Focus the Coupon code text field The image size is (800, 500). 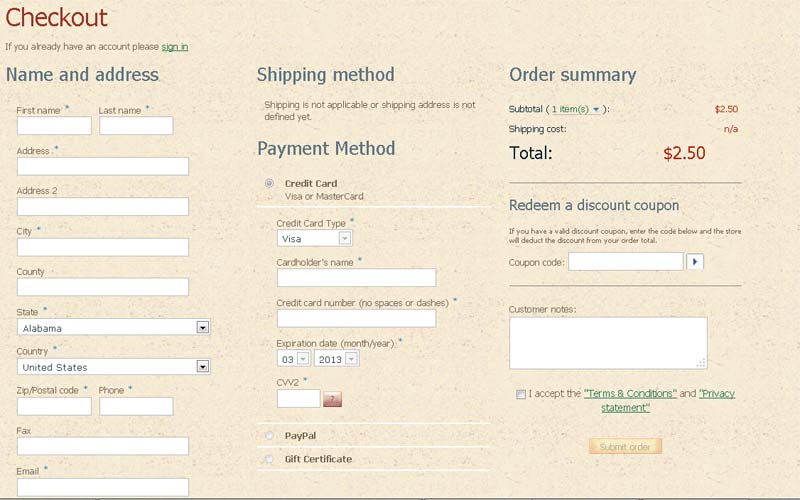(x=625, y=262)
